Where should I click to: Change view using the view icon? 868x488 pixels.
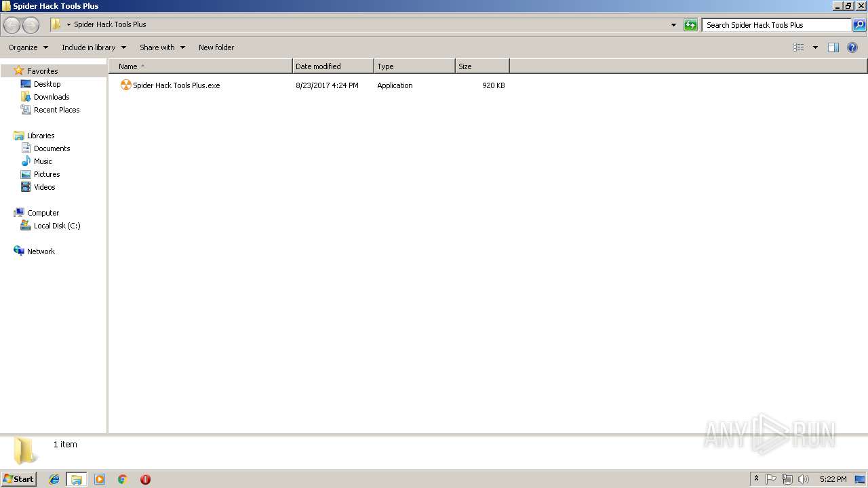tap(799, 47)
